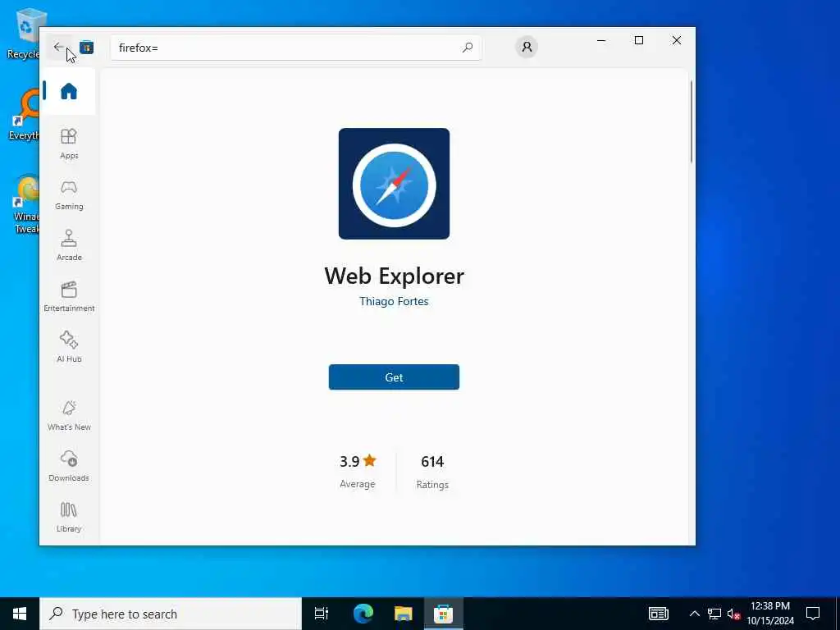
Task: Select the Everything desktop shortcut icon
Action: [x=24, y=116]
